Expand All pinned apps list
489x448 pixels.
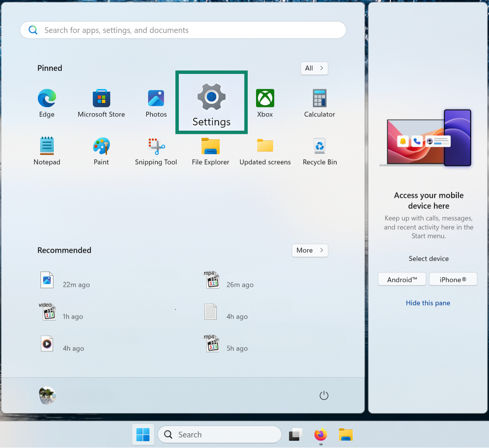314,68
